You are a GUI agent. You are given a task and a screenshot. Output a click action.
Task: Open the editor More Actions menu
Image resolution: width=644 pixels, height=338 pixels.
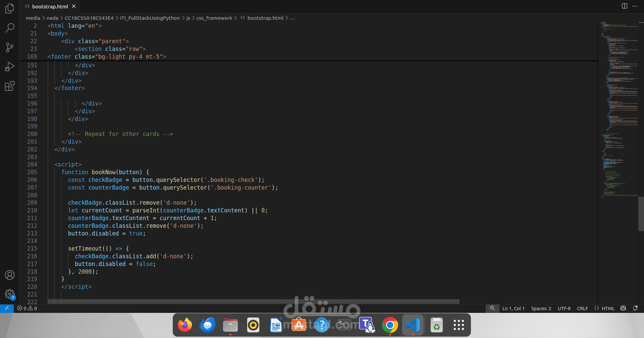pos(635,6)
